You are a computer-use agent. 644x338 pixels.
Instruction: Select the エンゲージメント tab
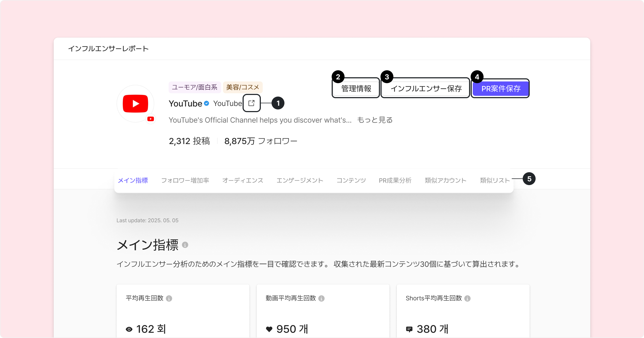click(x=300, y=180)
